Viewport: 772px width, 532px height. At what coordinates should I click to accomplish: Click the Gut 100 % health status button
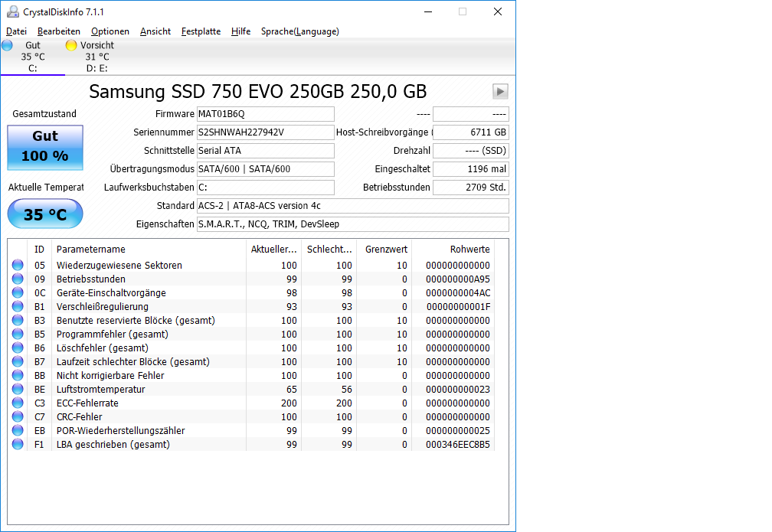pos(45,147)
